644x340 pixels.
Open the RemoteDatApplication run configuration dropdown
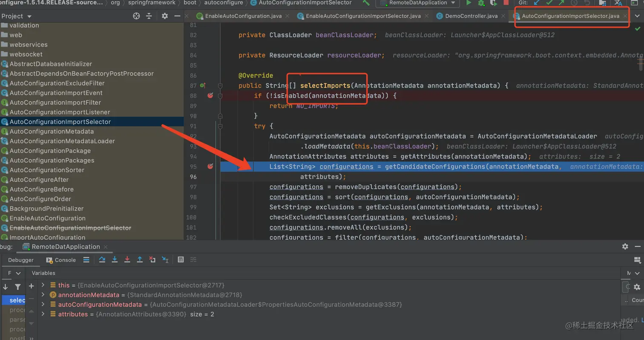click(418, 3)
